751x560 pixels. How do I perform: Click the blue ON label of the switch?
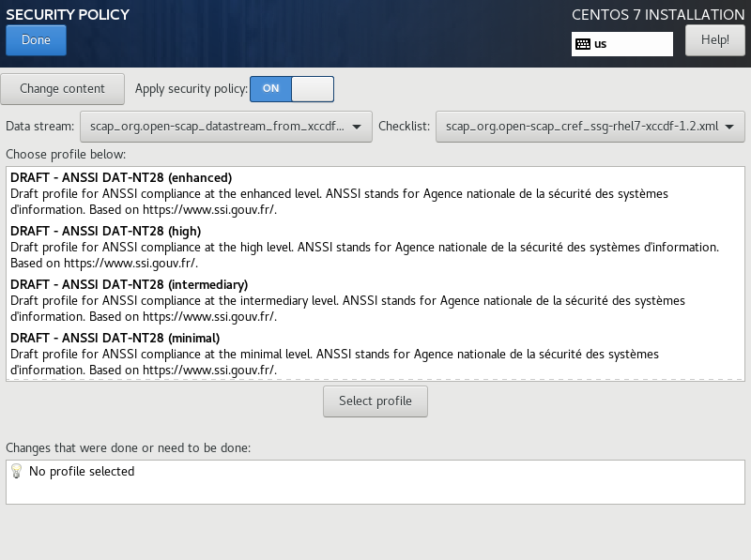point(270,88)
